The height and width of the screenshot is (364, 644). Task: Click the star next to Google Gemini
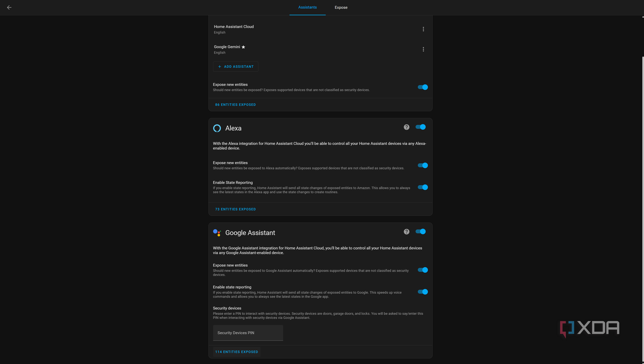tap(243, 47)
